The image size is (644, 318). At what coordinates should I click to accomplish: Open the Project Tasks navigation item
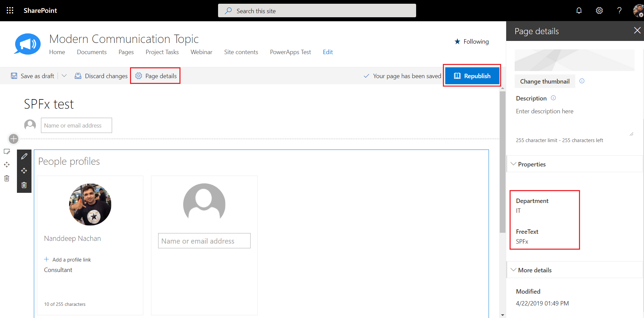tap(162, 52)
